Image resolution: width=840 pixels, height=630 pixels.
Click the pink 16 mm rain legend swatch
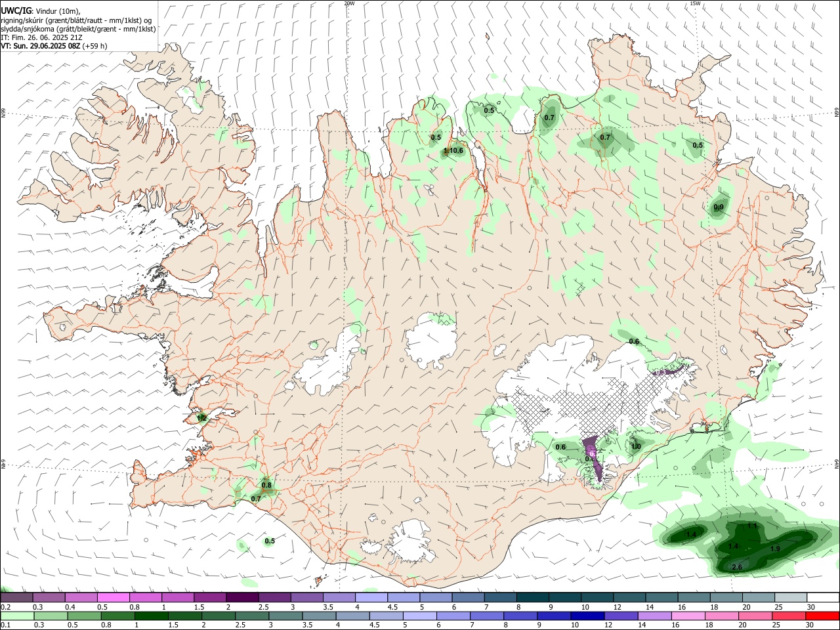tap(688, 616)
